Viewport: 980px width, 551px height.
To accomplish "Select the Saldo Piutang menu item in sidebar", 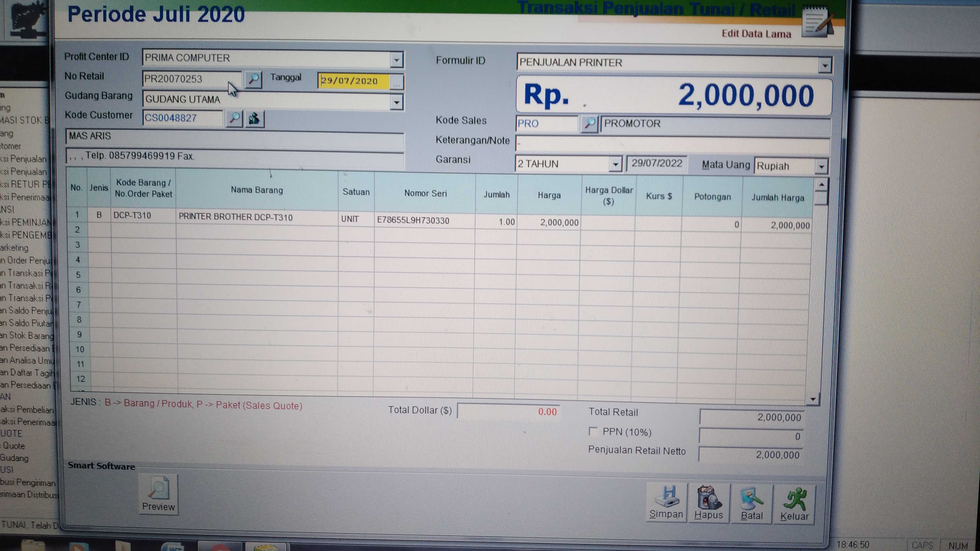I will coord(27,323).
